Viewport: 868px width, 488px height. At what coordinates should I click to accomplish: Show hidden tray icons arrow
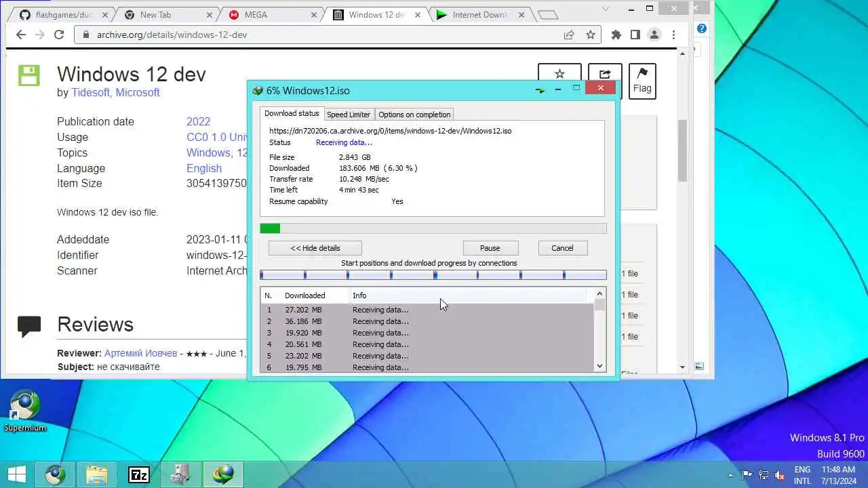coord(730,475)
